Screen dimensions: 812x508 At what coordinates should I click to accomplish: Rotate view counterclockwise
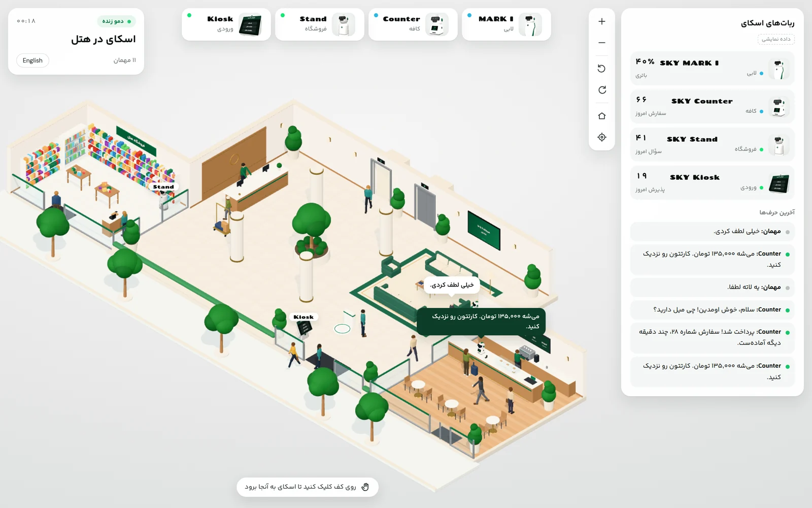(602, 69)
